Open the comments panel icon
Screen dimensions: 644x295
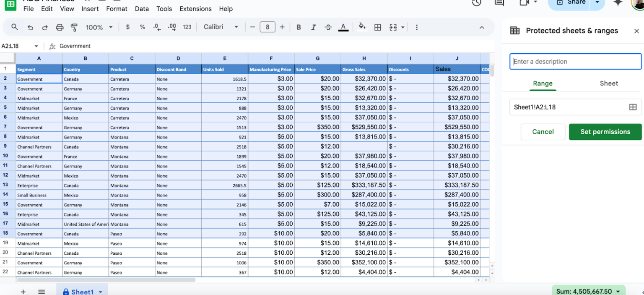[x=499, y=3]
